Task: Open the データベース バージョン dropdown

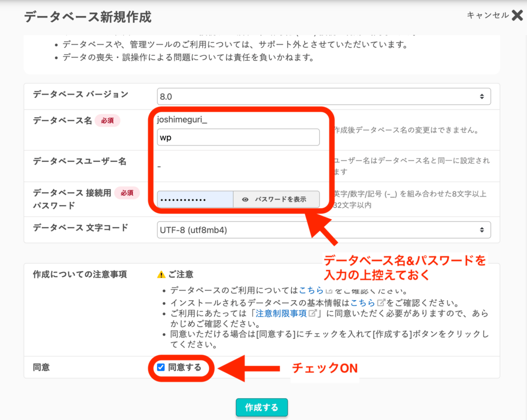Action: 323,96
